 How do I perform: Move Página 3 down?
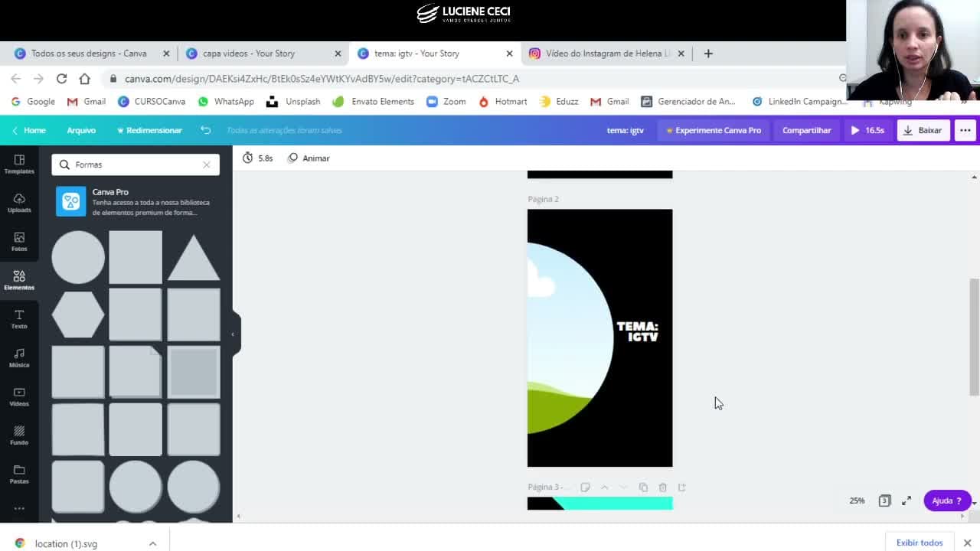623,487
